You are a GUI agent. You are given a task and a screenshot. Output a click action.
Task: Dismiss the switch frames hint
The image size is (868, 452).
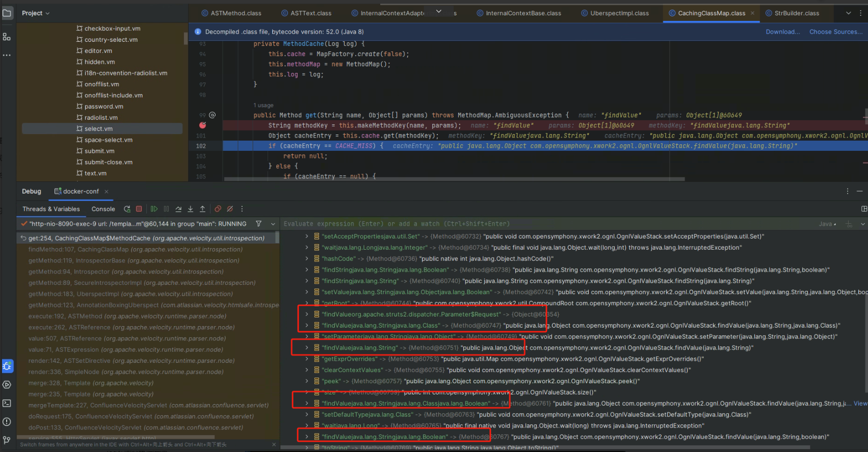[x=274, y=445]
